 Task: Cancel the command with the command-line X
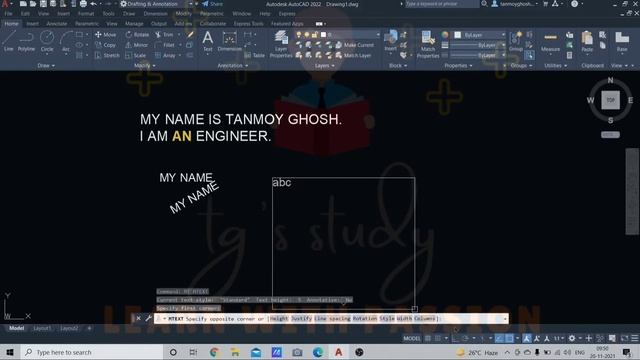[x=138, y=318]
